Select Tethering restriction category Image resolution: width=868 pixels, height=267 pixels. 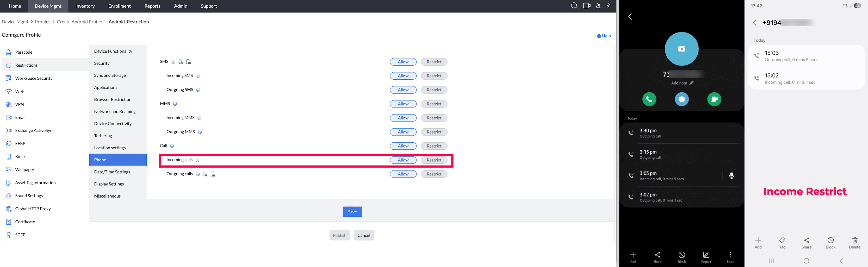tap(103, 136)
